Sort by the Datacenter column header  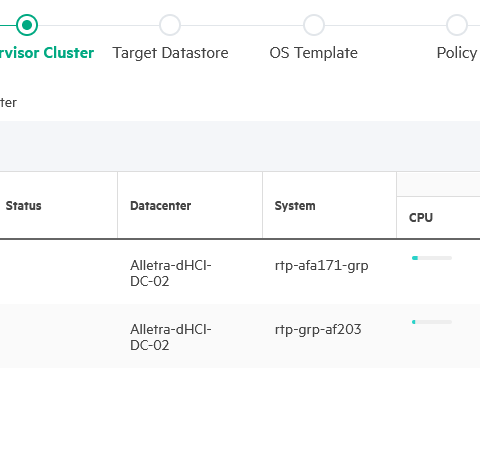click(x=160, y=206)
